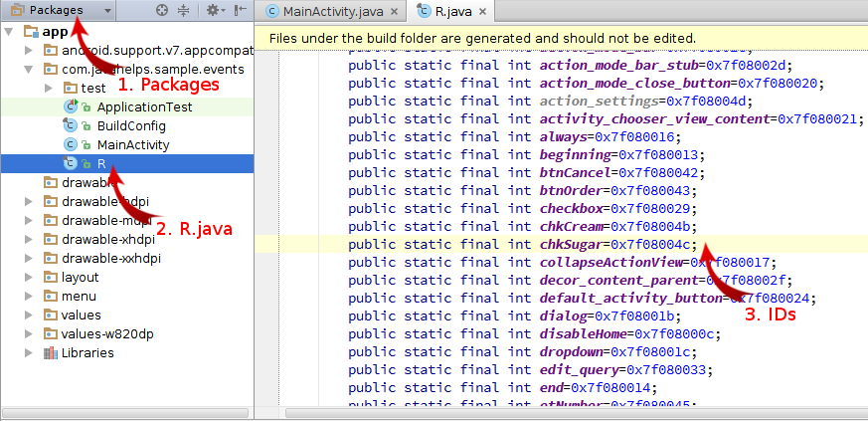Click the action_mode_bar_stub identifier

point(619,66)
